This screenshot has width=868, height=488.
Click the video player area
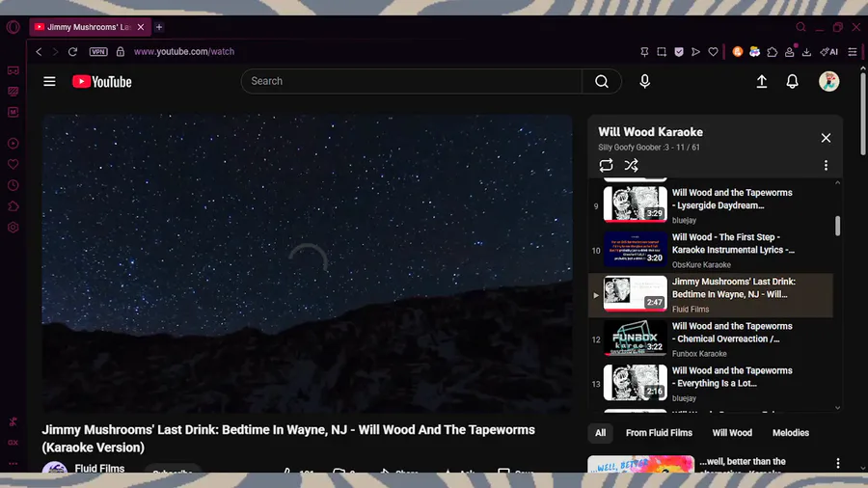pos(308,263)
